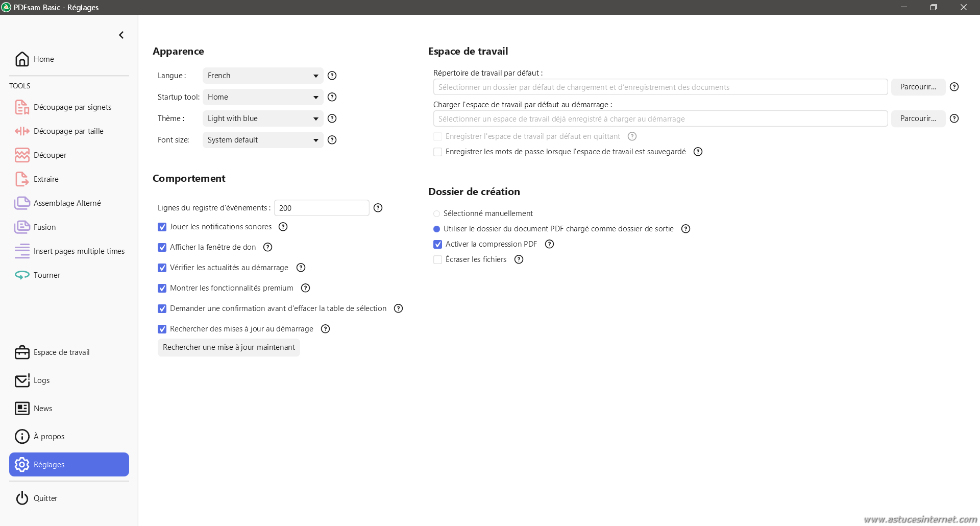Open the Thème dropdown Light with blue
980x526 pixels.
click(x=263, y=118)
